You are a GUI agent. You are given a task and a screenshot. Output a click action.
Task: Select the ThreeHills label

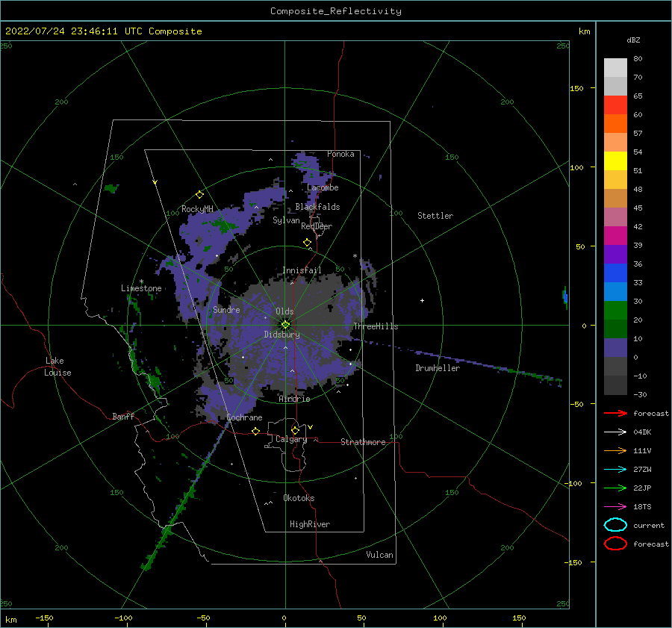376,326
